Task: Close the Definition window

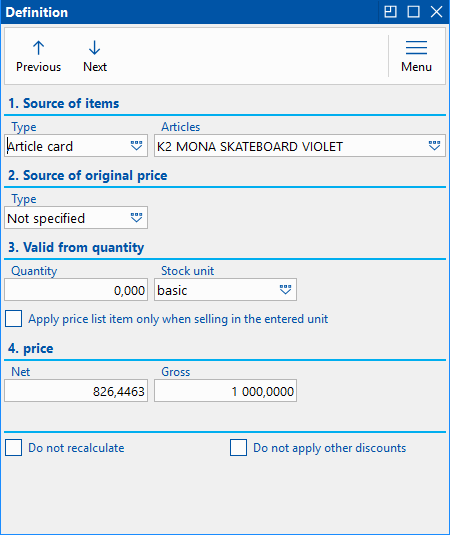Action: [x=436, y=12]
